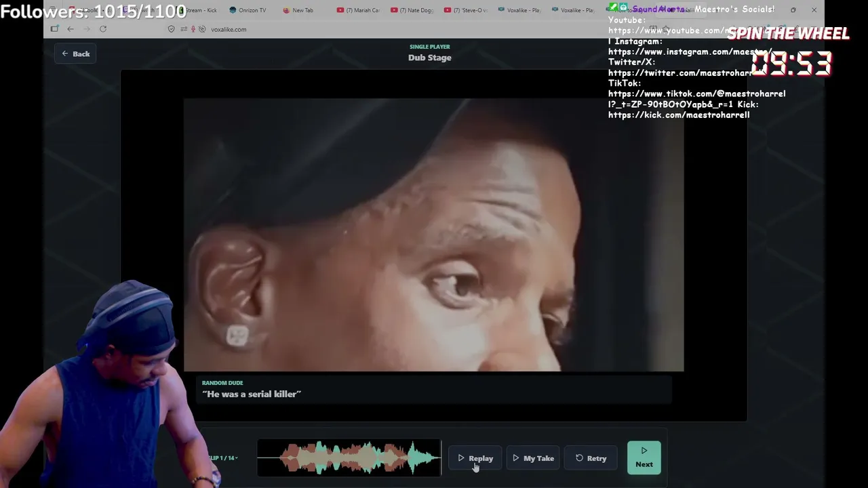Switch to the Nate Dogg YouTube tab
The height and width of the screenshot is (488, 868).
pos(412,10)
